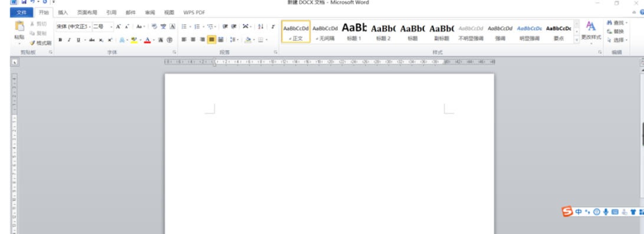Toggle Italic formatting
Image resolution: width=644 pixels, height=234 pixels.
(x=69, y=40)
